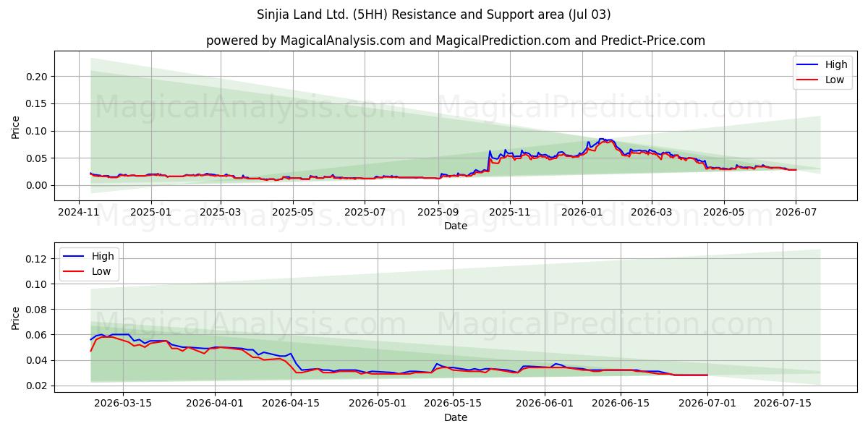Click the end of the price line at 2026-07-01 in bottom chart
This screenshot has width=868, height=434.
(707, 375)
